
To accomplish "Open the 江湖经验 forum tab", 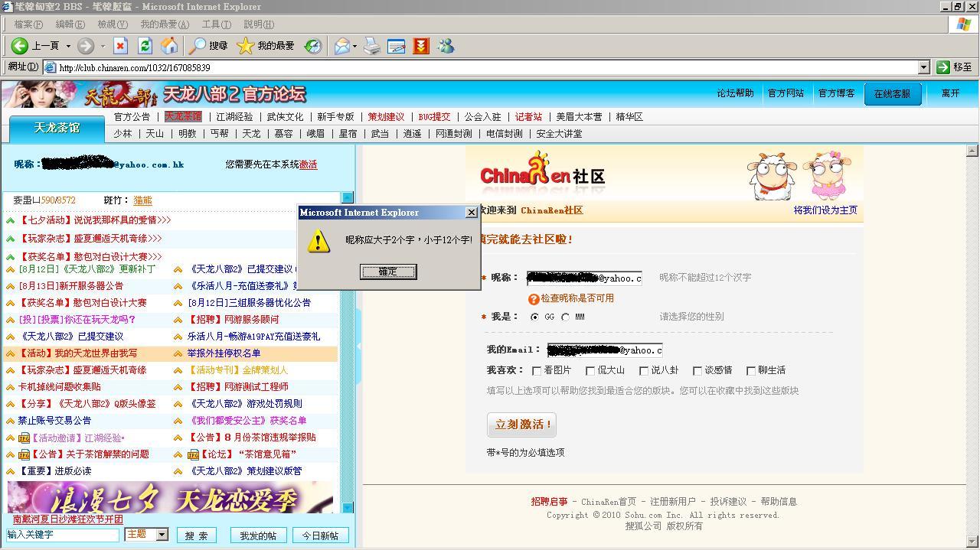I will [x=234, y=117].
